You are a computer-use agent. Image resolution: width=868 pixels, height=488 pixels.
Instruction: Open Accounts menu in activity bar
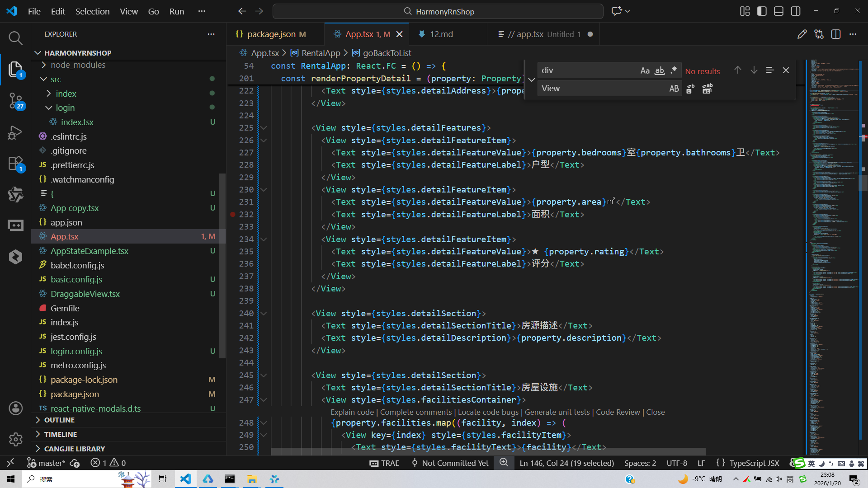click(15, 408)
